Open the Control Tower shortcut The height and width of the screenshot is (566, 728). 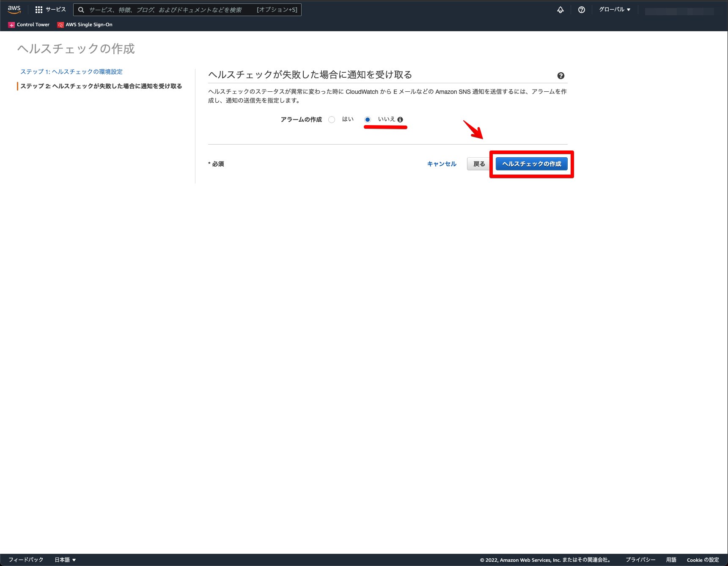click(x=29, y=25)
